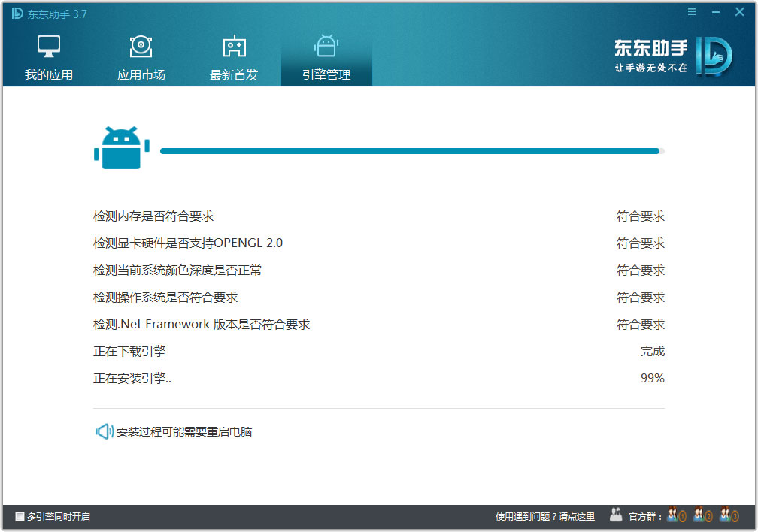Select the .Net Framework version check text
The width and height of the screenshot is (758, 532).
point(201,324)
